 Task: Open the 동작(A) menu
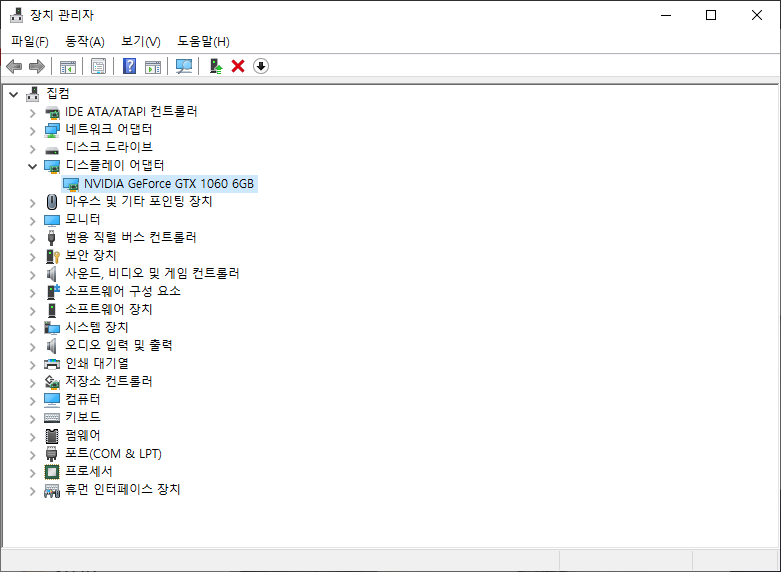click(x=85, y=41)
